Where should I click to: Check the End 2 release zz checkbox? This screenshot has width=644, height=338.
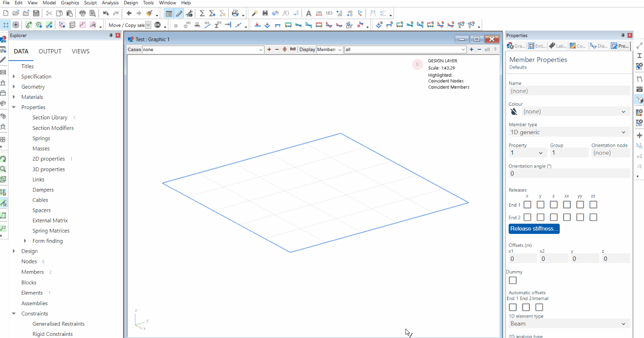click(x=593, y=217)
